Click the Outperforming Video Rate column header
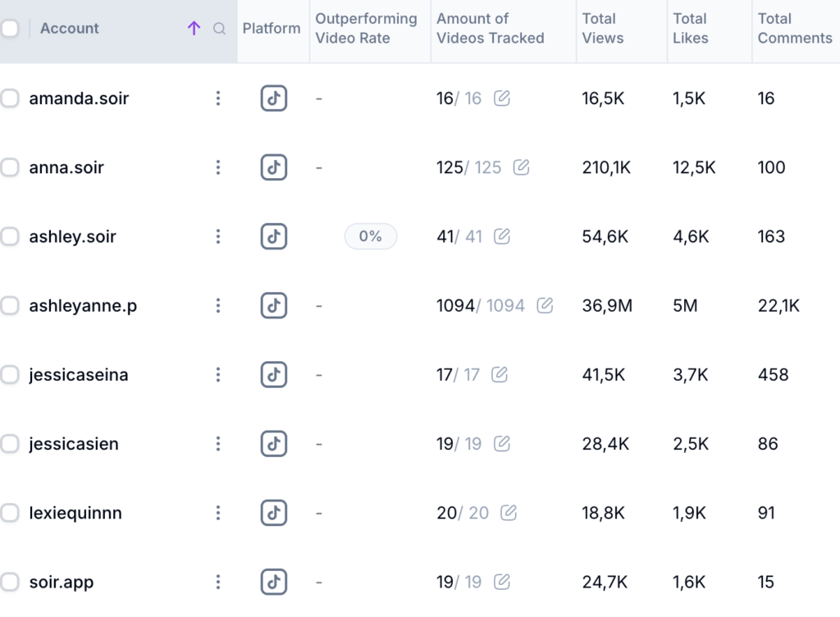The height and width of the screenshot is (617, 840). click(366, 29)
